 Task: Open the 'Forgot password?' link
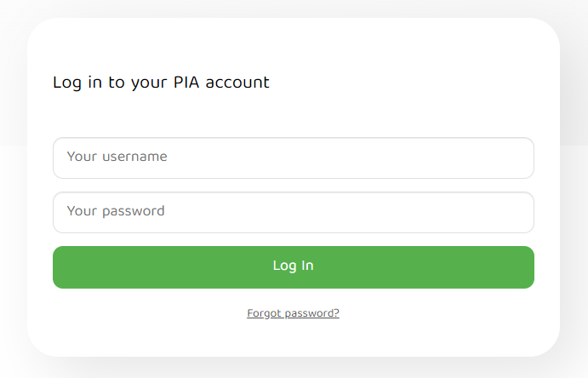[293, 313]
